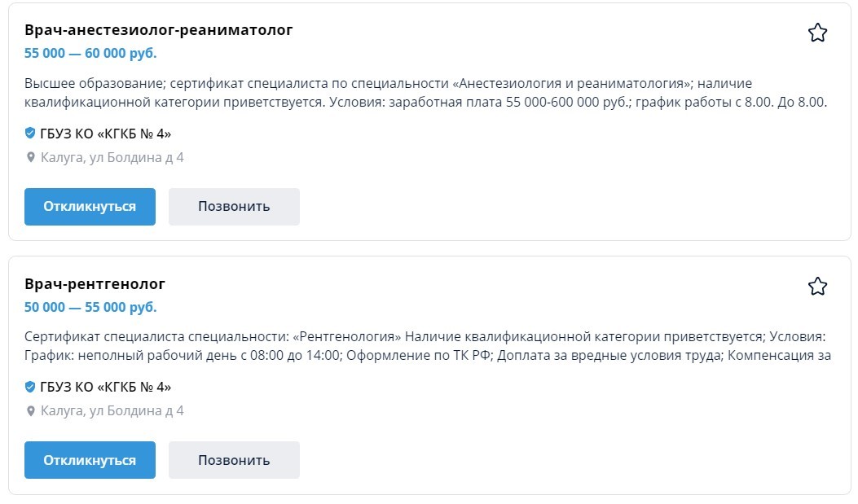Click Позвонить in the anesthesiologist card
The width and height of the screenshot is (858, 504).
point(234,207)
